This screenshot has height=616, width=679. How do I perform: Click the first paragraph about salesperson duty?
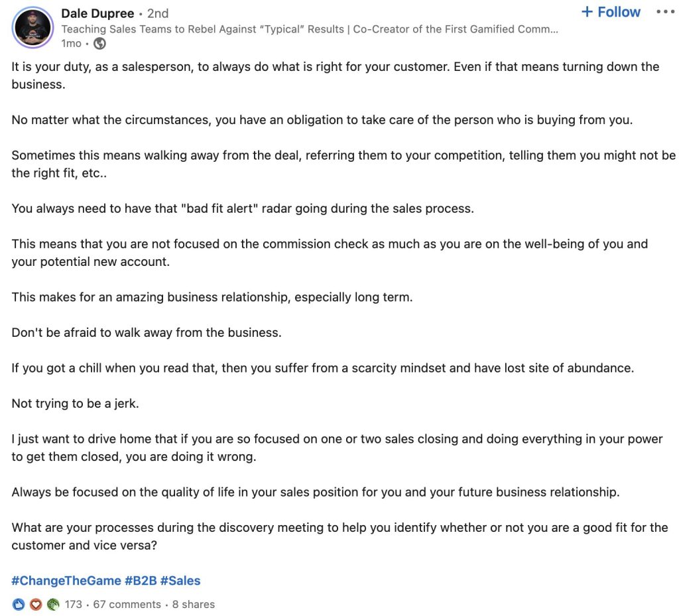pyautogui.click(x=335, y=76)
